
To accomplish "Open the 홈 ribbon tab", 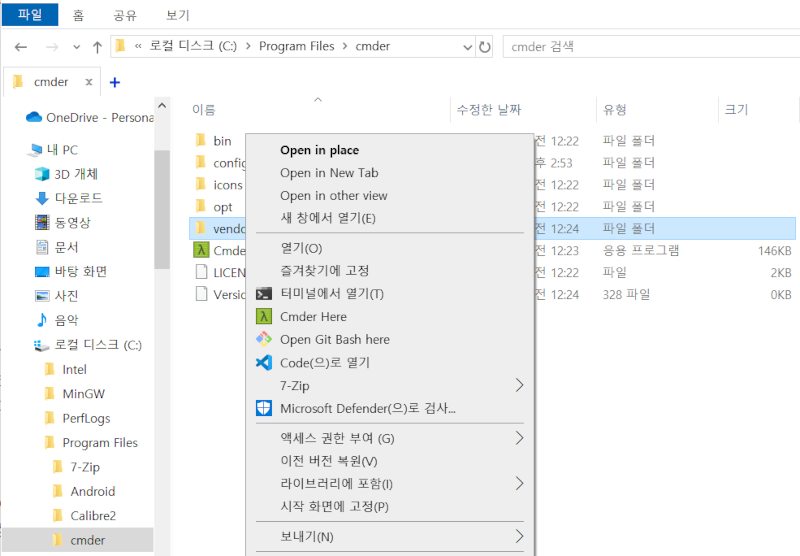I will coord(78,15).
